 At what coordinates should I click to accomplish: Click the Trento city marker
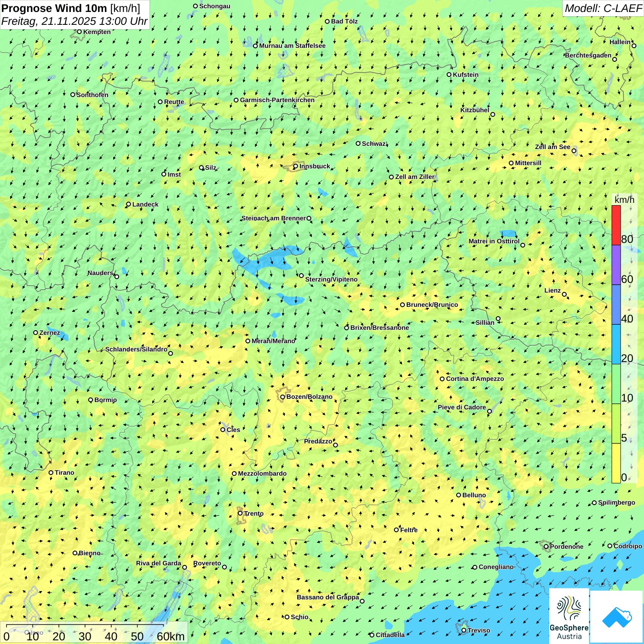(x=240, y=513)
